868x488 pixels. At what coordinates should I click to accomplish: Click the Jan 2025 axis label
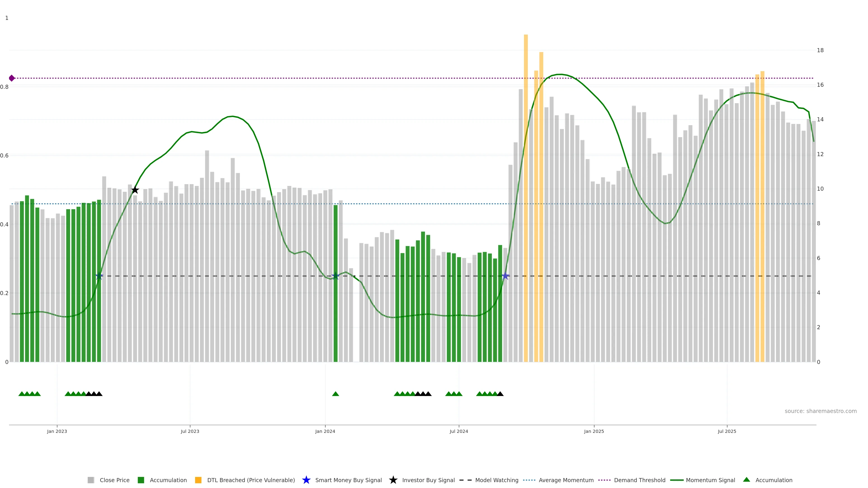point(594,431)
